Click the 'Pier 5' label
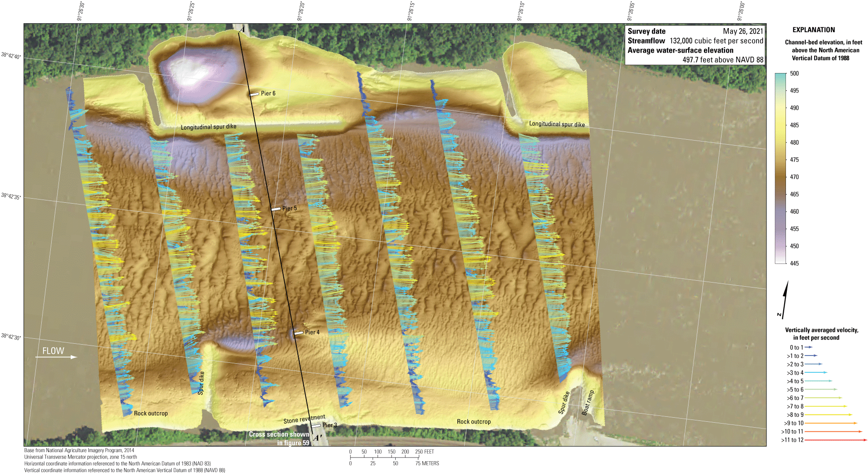Image resolution: width=868 pixels, height=473 pixels. [x=289, y=209]
